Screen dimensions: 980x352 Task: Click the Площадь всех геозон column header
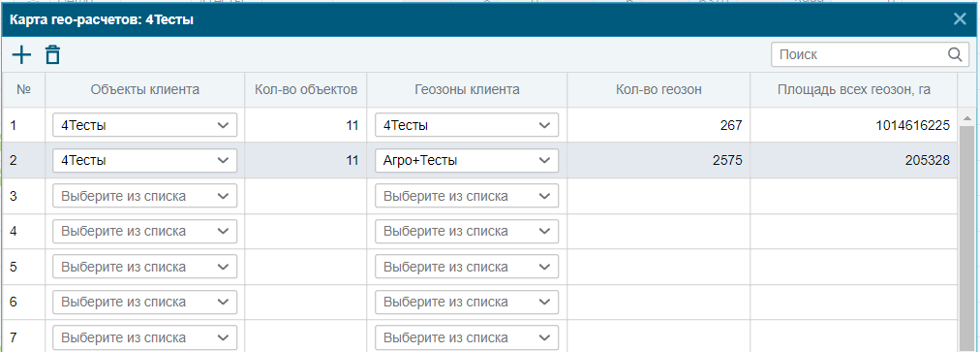(854, 89)
